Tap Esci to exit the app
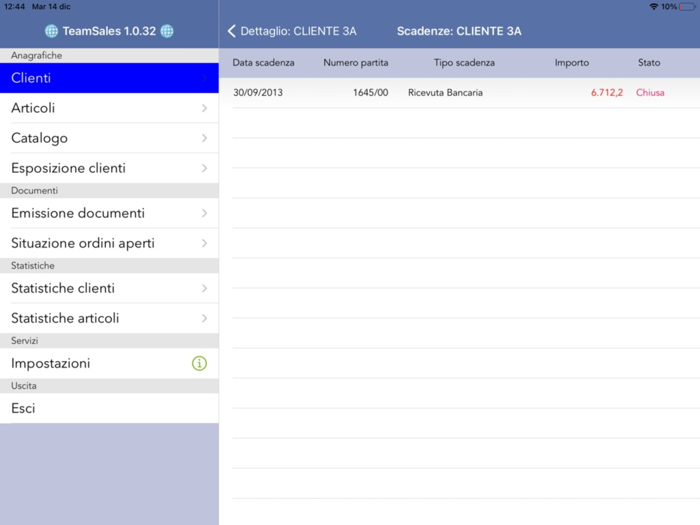 [x=109, y=408]
